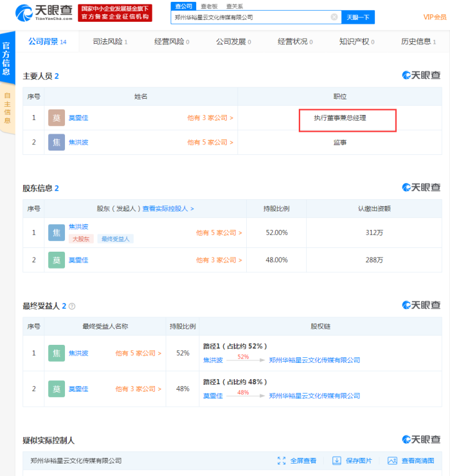450x476 pixels.
Task: Click the 执行董事兼总经理 position cell
Action: coord(340,118)
